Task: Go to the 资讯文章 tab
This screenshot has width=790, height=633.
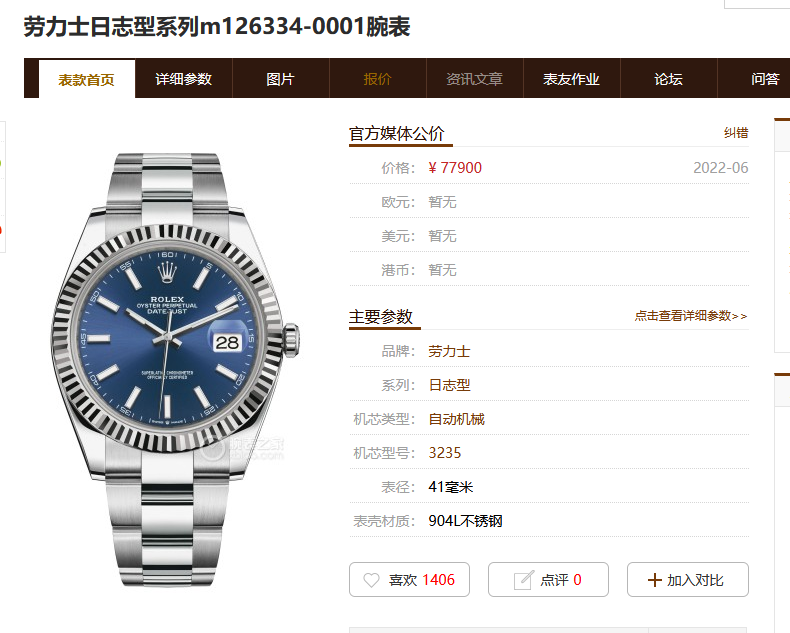Action: (x=475, y=79)
